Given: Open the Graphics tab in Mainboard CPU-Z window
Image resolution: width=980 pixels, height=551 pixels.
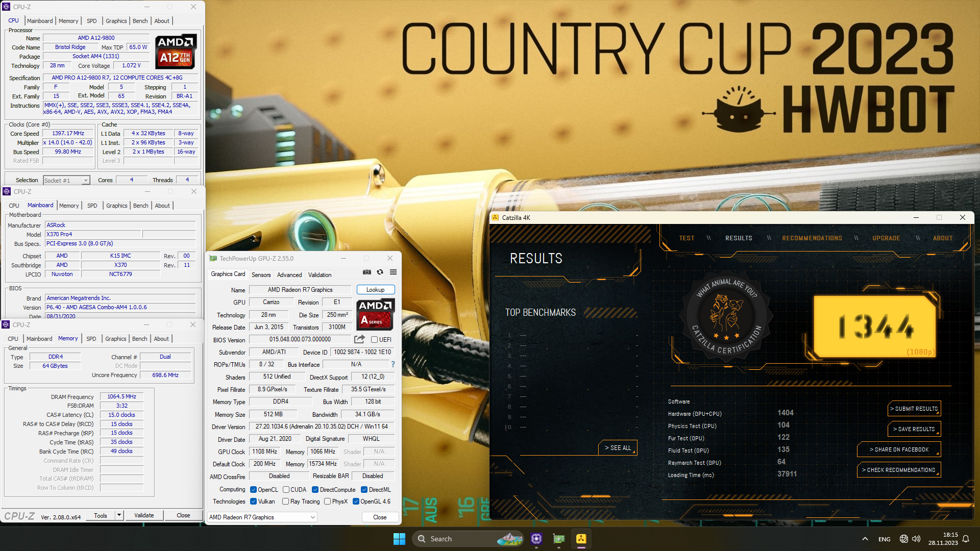Looking at the screenshot, I should pyautogui.click(x=117, y=206).
